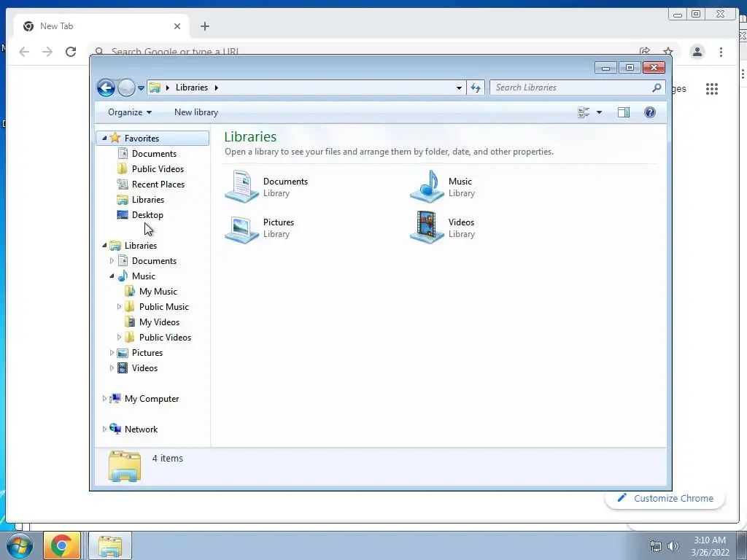
Task: Close the New Tab in Chrome
Action: (x=177, y=26)
